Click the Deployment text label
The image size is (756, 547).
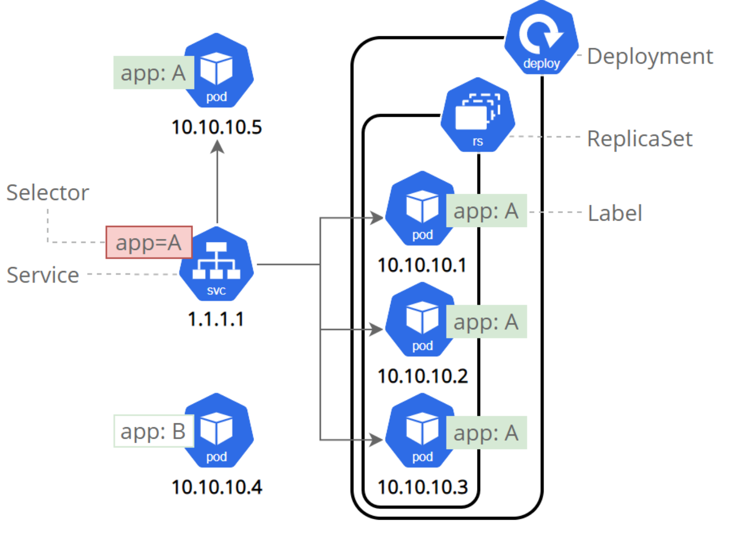pos(650,57)
